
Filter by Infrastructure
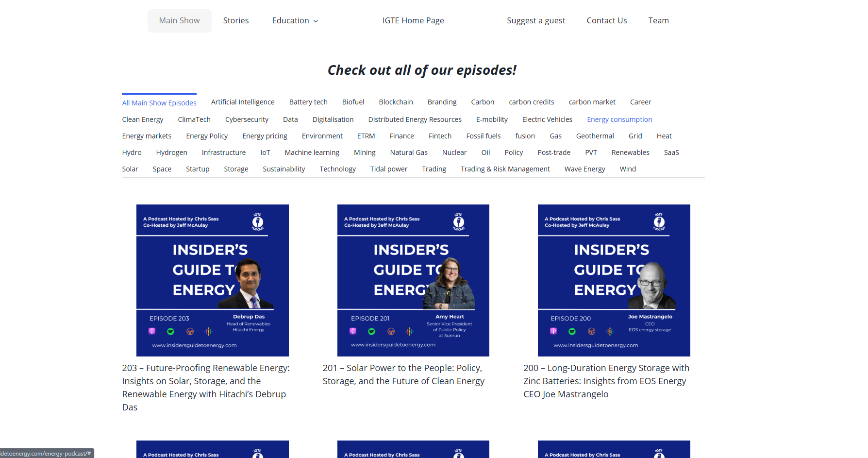[x=224, y=153]
